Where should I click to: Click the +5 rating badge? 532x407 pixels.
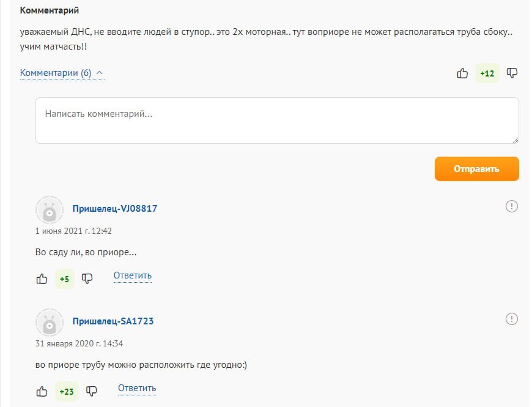[x=64, y=279]
